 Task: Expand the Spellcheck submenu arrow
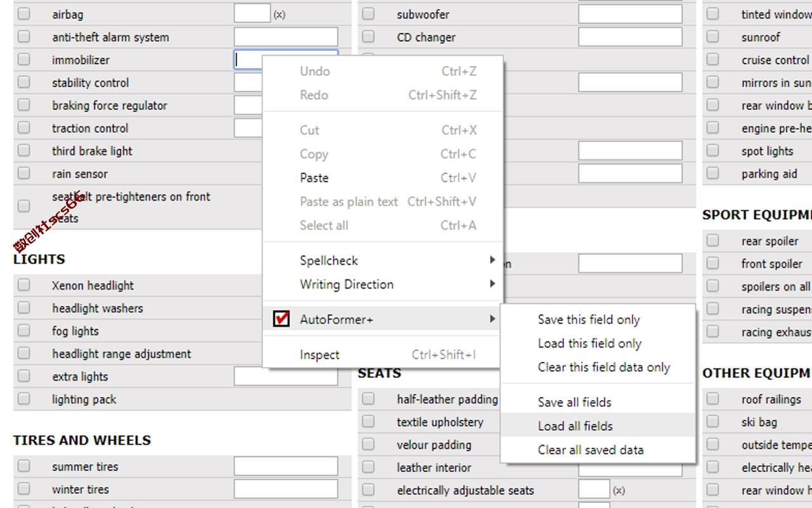coord(492,260)
